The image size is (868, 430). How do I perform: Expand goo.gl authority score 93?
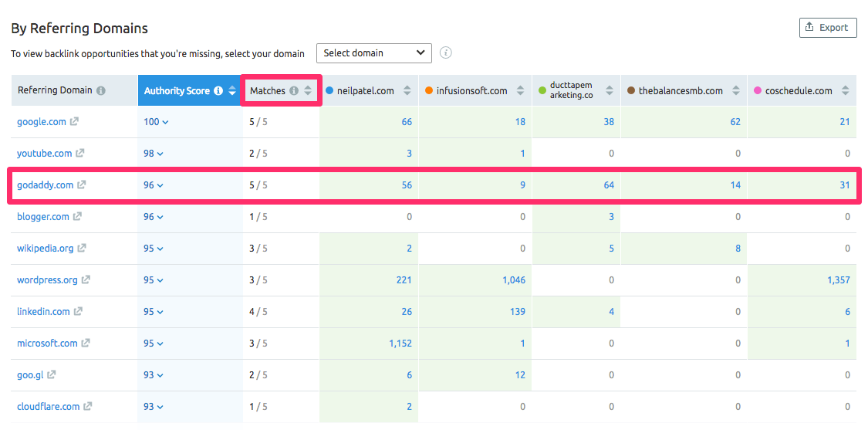pos(154,375)
